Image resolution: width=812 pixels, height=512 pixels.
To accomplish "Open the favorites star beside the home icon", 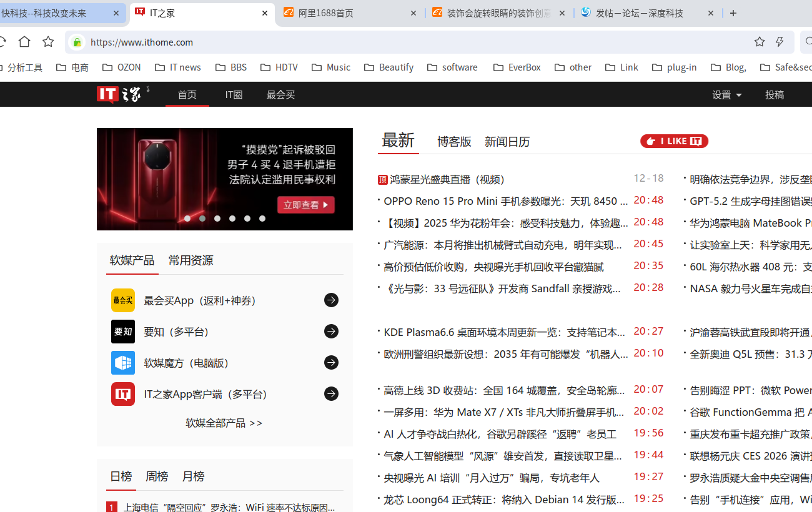I will coord(48,42).
